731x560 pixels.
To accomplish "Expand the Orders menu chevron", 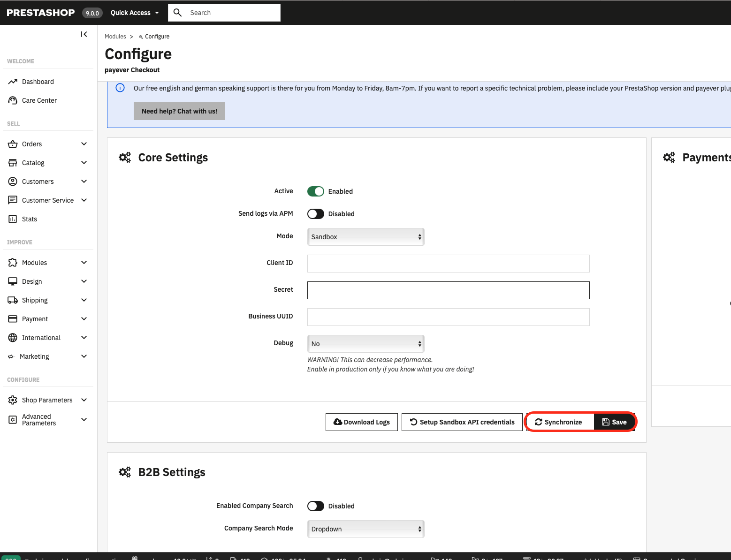I will [x=84, y=144].
